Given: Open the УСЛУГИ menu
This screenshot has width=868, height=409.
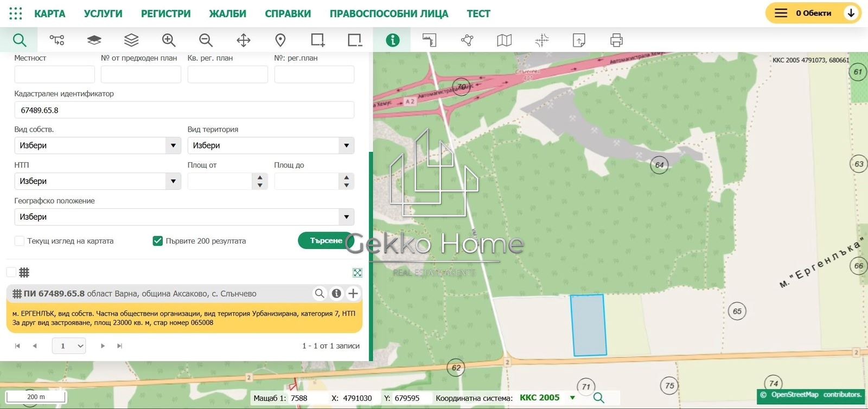Looking at the screenshot, I should [103, 14].
